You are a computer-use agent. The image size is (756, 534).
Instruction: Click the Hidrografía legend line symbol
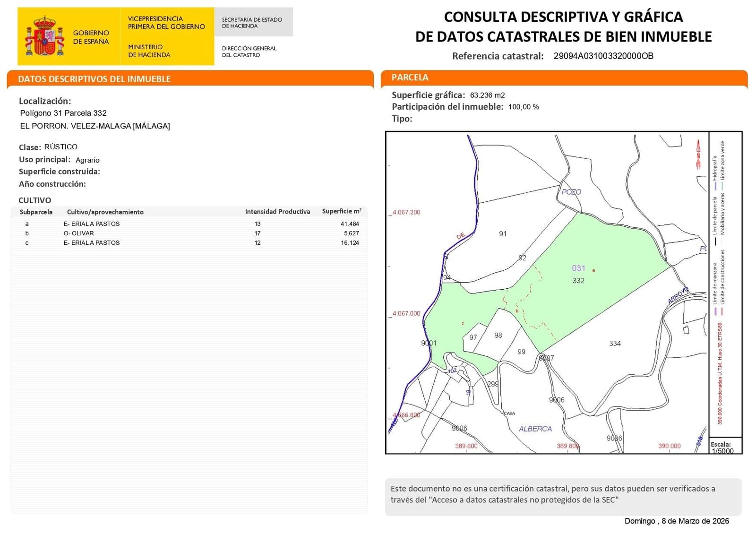click(x=715, y=185)
